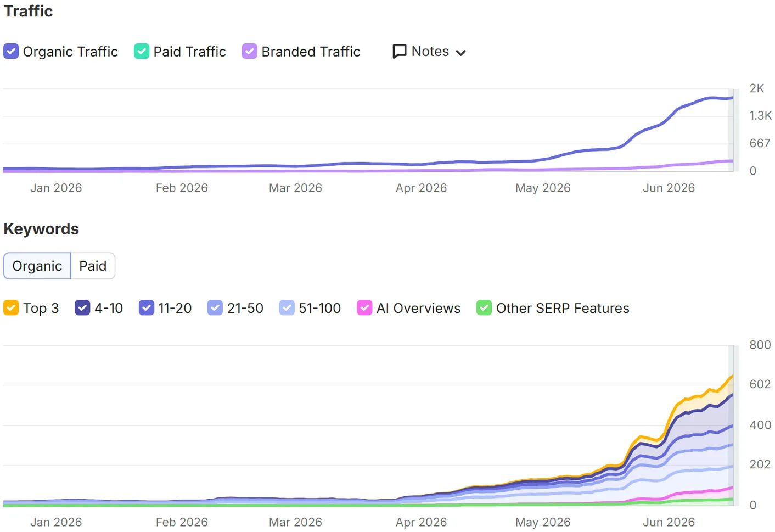Hide the AI Overviews series

point(364,308)
